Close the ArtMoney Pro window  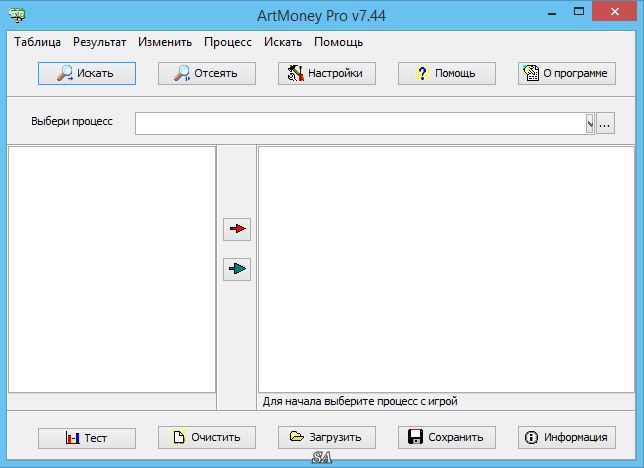[x=614, y=12]
